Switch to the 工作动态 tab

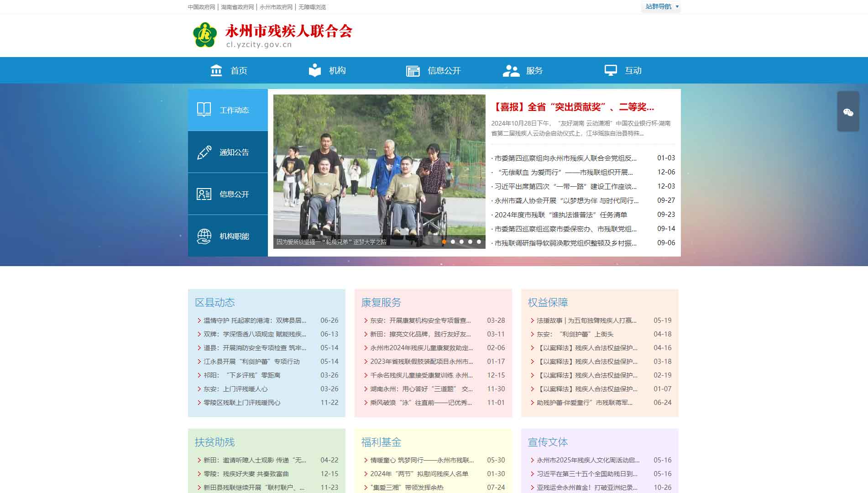228,110
